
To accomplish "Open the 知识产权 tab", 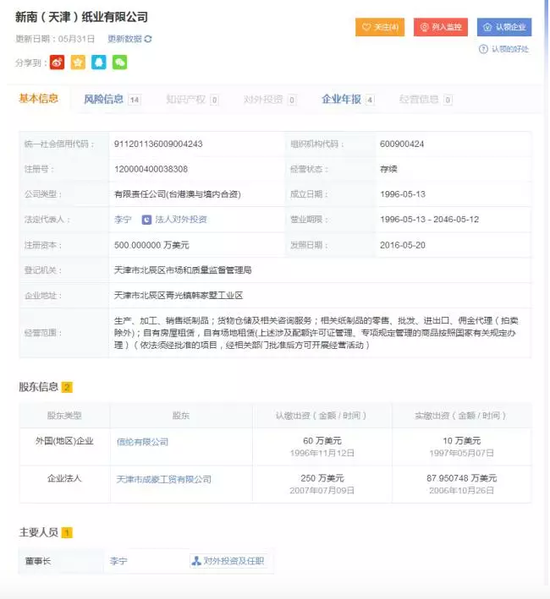I will click(186, 100).
